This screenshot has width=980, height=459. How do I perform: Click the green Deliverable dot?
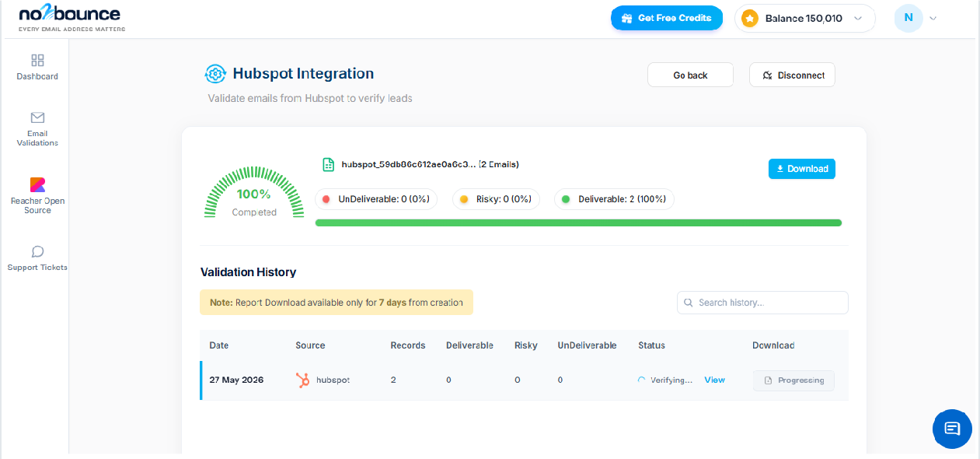(566, 199)
